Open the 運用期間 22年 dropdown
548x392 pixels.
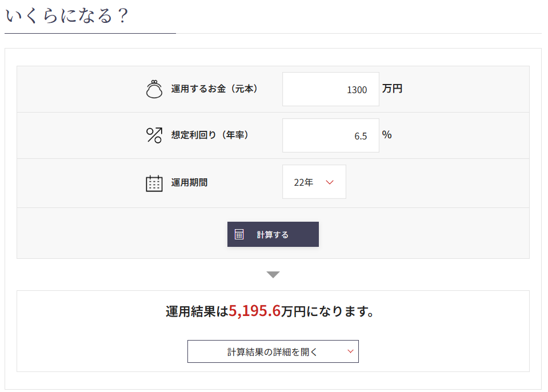(314, 182)
